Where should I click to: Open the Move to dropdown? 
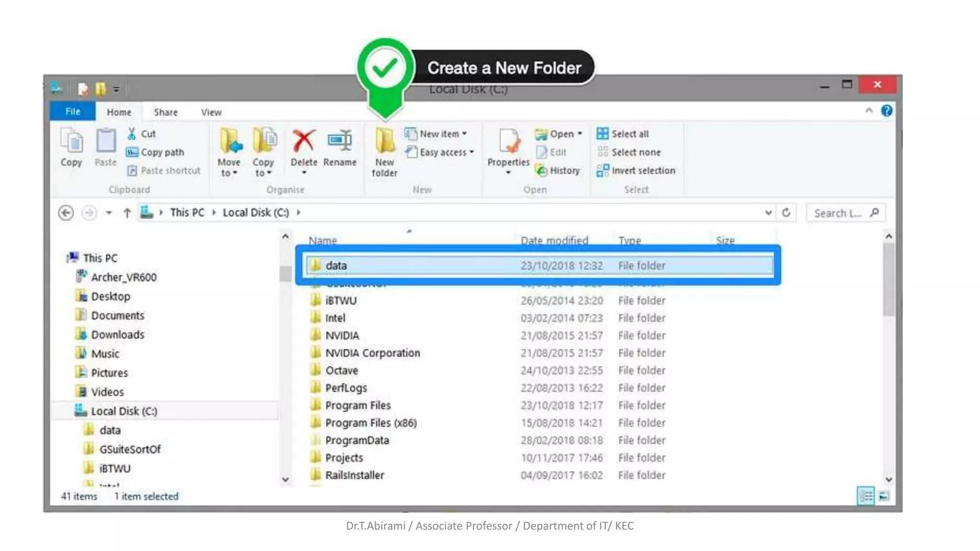(229, 167)
